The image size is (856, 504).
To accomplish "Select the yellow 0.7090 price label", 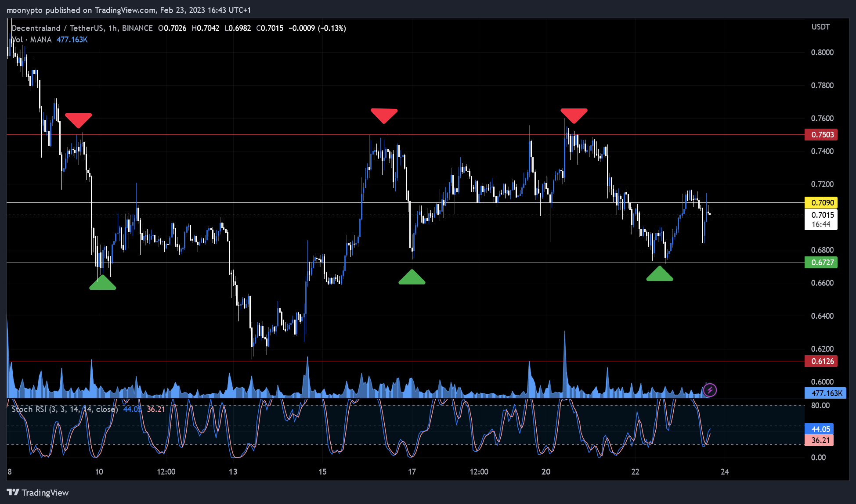I will click(821, 202).
